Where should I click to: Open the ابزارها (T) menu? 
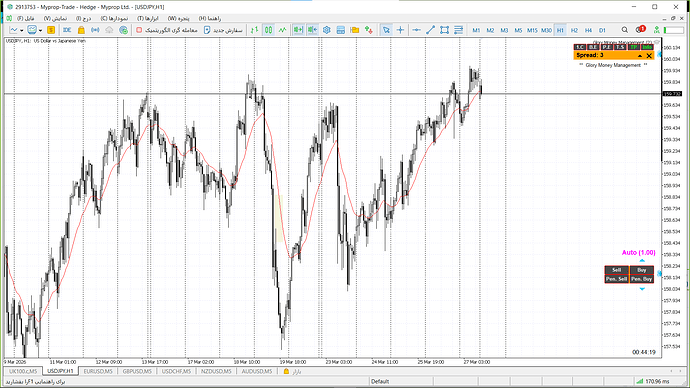pos(148,18)
